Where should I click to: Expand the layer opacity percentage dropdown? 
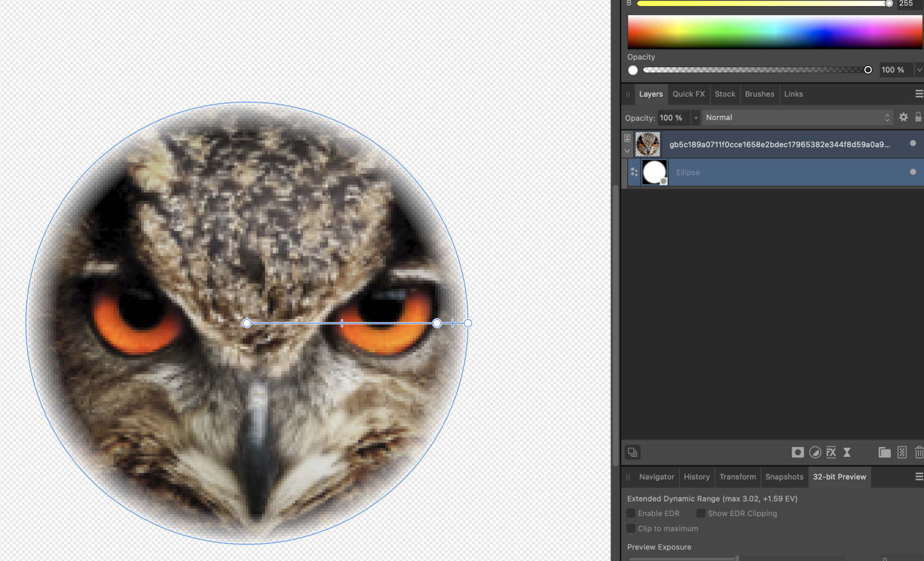coord(695,118)
